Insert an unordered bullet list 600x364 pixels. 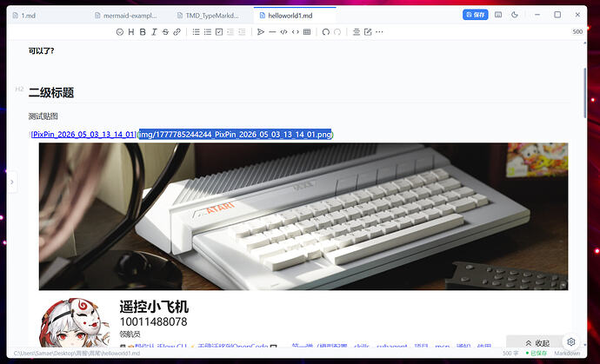pyautogui.click(x=196, y=32)
